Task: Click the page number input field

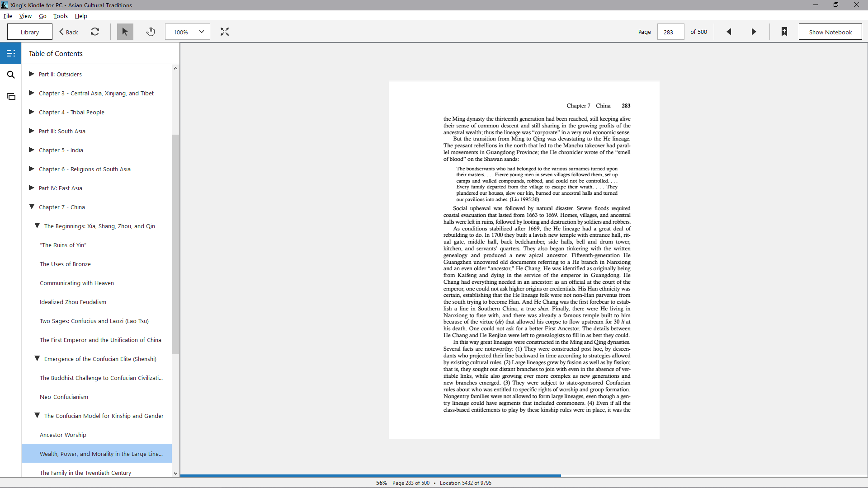Action: click(670, 32)
